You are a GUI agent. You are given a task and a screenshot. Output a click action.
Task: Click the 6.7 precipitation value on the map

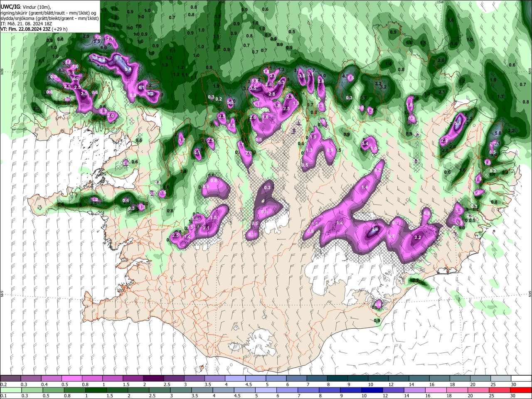point(391,236)
